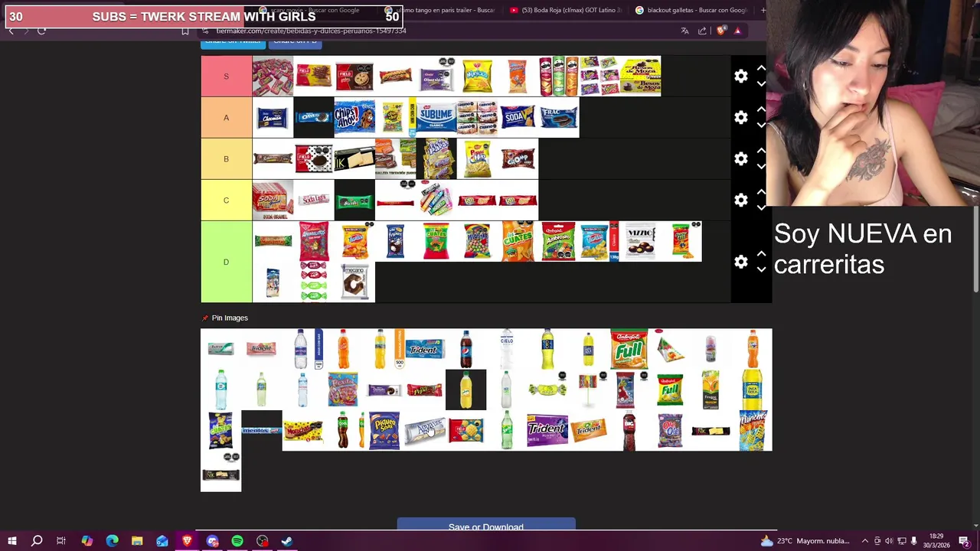Open settings gear for C tier row
This screenshot has height=551, width=980.
[740, 200]
